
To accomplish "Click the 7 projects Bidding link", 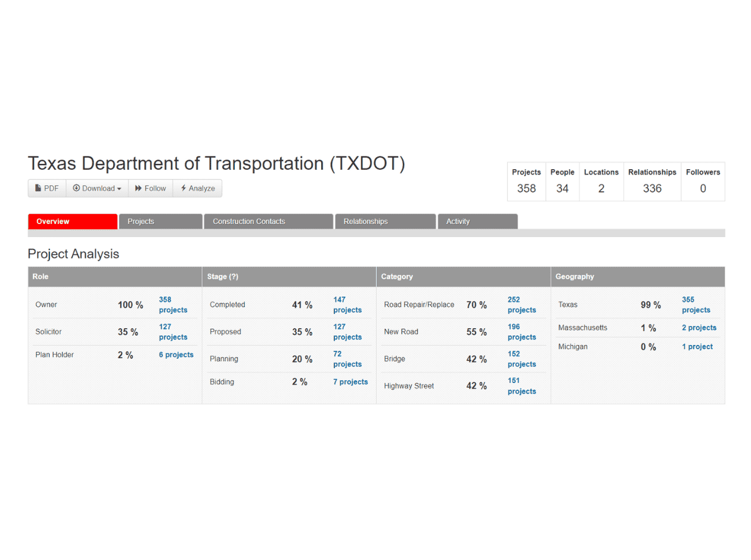I will (350, 382).
